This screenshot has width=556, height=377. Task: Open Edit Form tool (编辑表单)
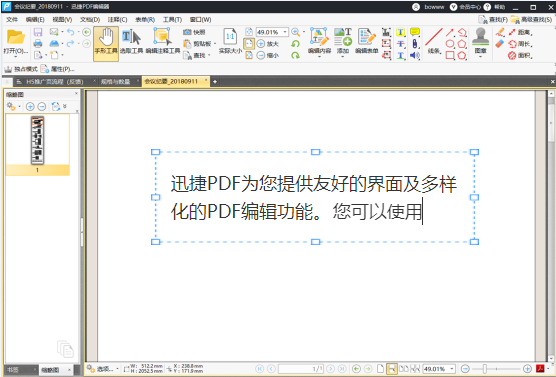coord(367,41)
